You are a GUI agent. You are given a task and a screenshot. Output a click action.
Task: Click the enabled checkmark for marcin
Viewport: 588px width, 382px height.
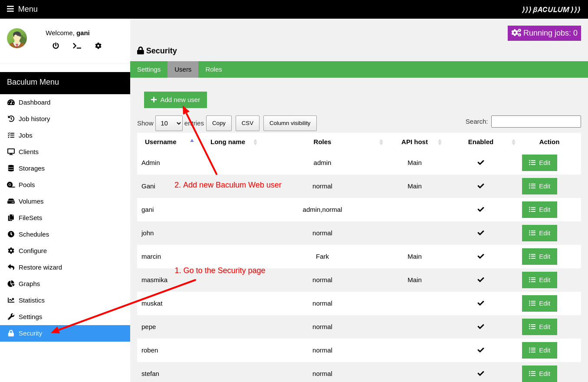[x=481, y=257]
